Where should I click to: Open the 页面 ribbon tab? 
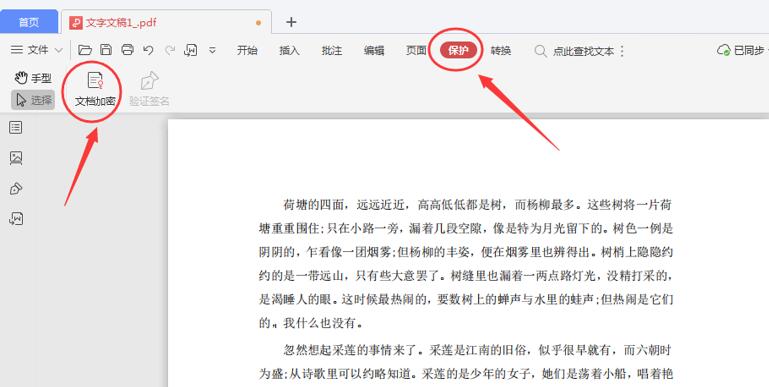[416, 50]
